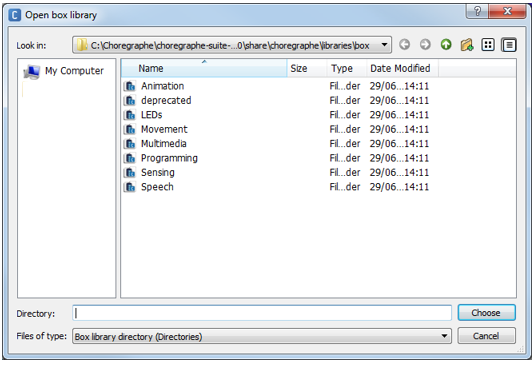Select the deprecated folder name
The height and width of the screenshot is (366, 532).
pos(166,100)
